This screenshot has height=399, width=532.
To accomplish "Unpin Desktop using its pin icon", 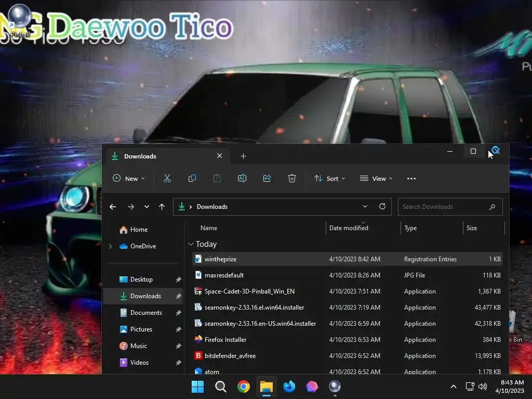I will click(x=178, y=280).
